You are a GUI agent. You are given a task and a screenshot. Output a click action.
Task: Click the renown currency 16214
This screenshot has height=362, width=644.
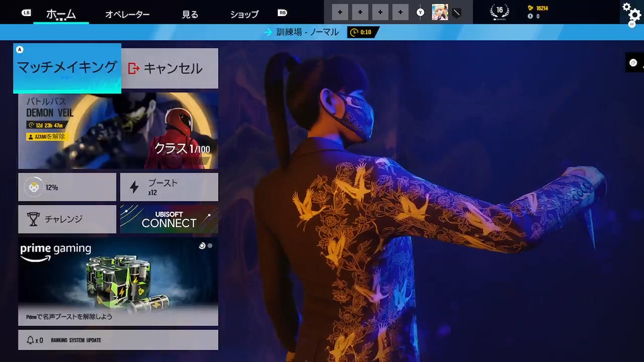(x=538, y=8)
